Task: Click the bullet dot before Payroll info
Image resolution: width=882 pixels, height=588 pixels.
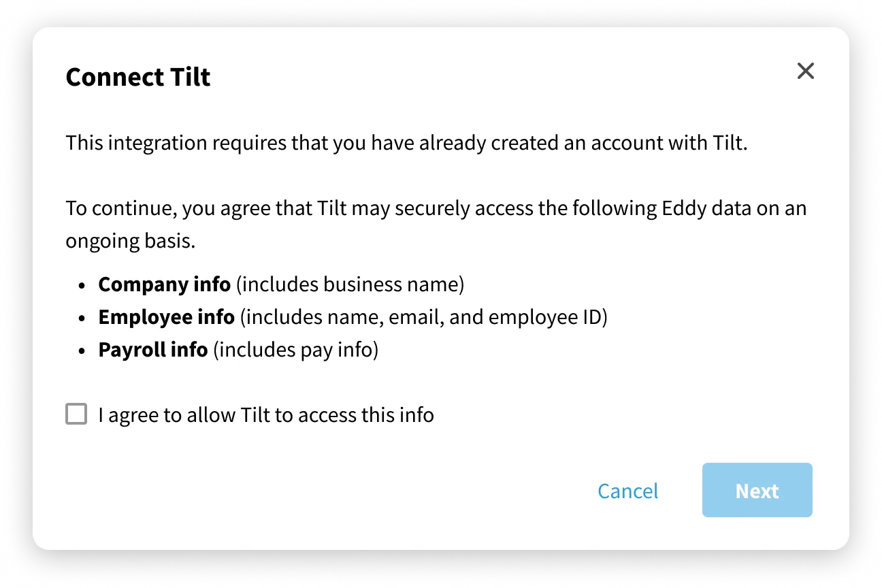Action: pyautogui.click(x=82, y=351)
